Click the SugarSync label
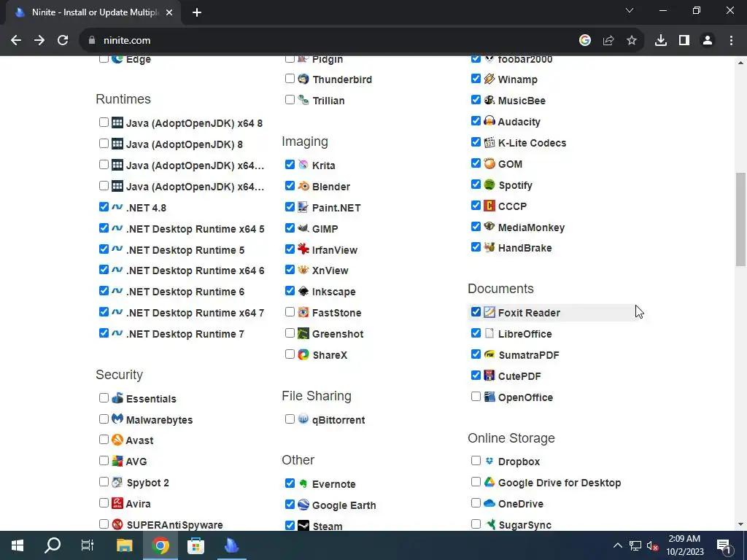Screen dimensions: 747x560 (525, 525)
